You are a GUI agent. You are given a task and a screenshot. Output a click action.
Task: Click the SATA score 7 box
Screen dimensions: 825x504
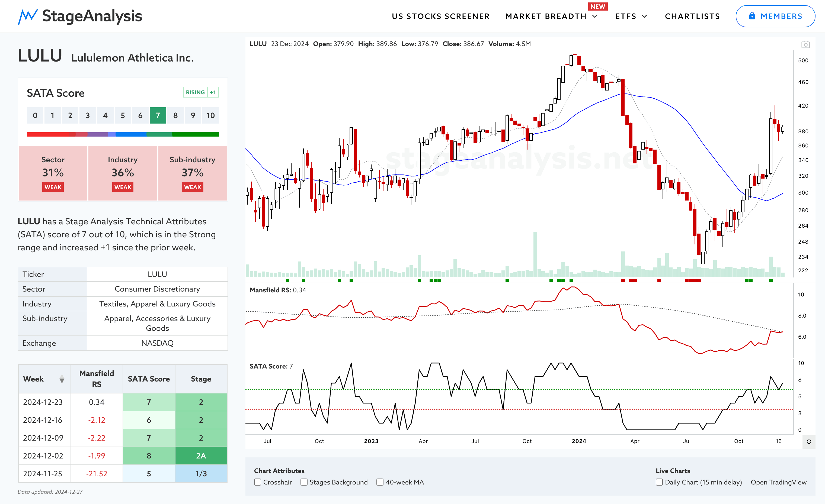coord(158,115)
